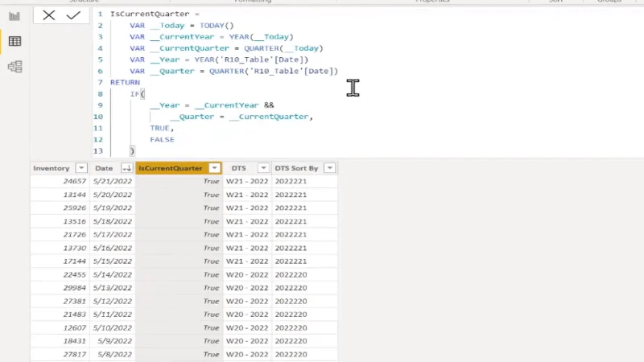Viewport: 644px width, 362px height.
Task: Select Date cell 5/13/2022
Action: pos(113,288)
